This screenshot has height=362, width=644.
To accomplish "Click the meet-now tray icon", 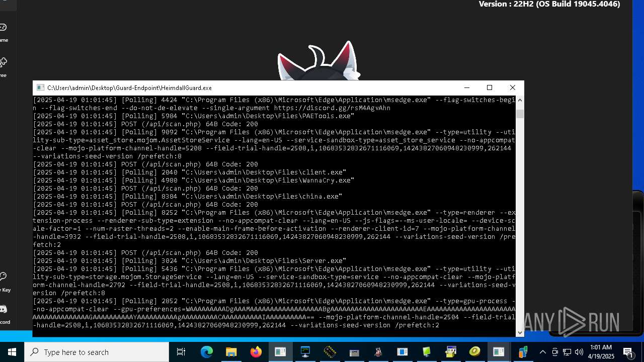I will click(555, 352).
